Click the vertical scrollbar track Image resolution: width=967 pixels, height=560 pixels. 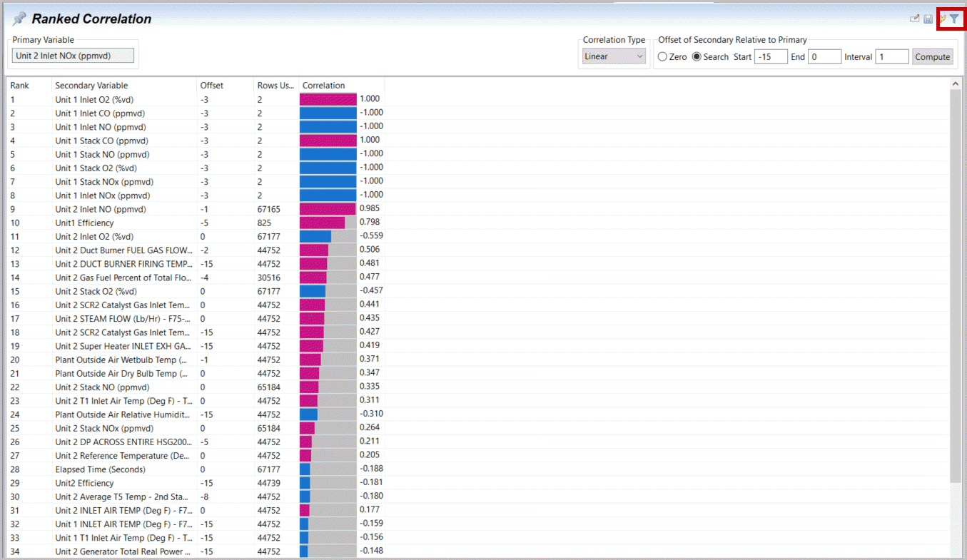point(956,321)
